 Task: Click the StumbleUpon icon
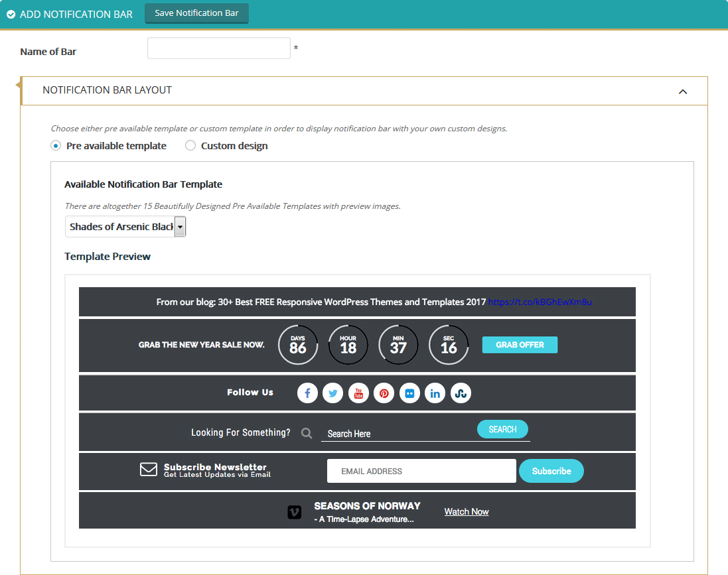461,393
